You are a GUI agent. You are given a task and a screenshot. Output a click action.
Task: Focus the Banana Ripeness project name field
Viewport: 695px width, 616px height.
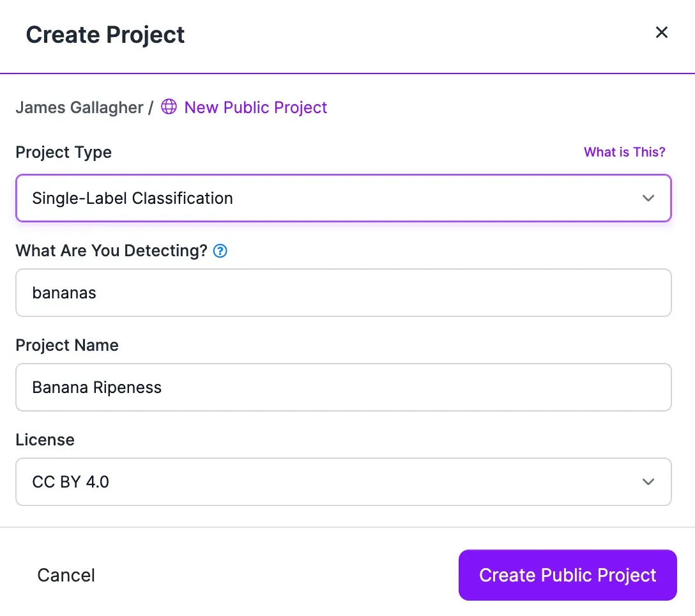[x=343, y=387]
